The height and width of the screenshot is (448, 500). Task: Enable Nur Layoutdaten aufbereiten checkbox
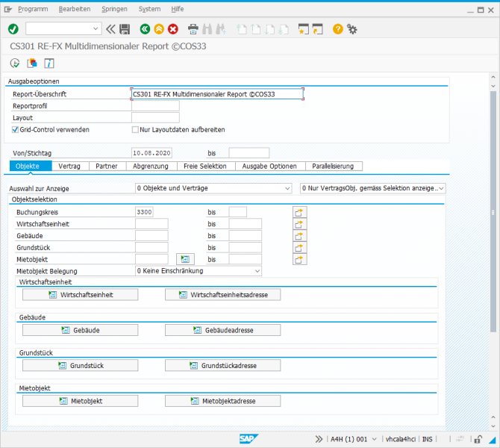click(x=135, y=130)
